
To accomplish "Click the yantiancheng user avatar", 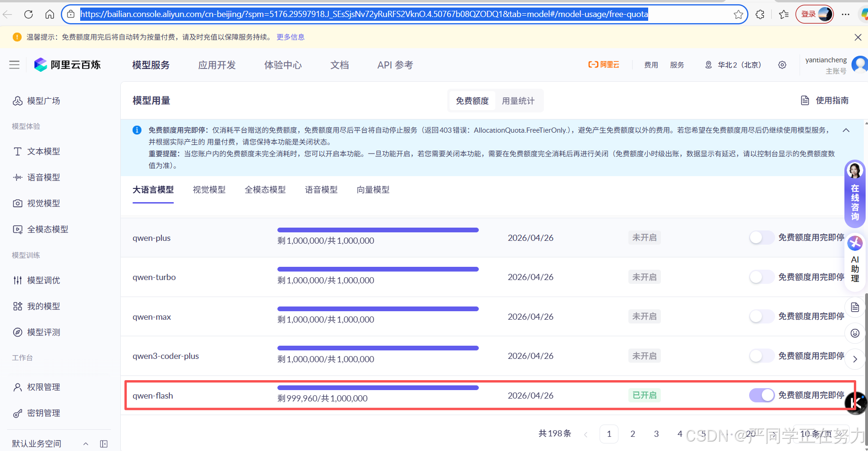I will (x=860, y=65).
